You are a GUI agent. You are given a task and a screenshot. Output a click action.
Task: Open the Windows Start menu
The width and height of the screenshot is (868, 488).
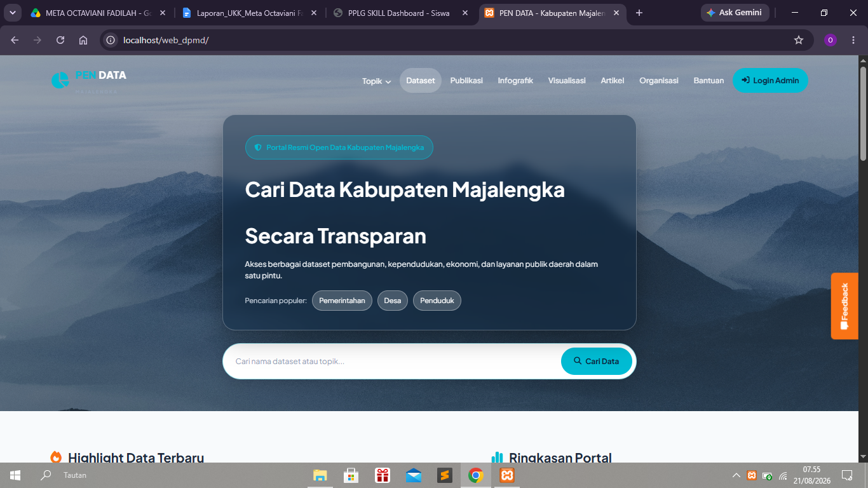[x=15, y=475]
